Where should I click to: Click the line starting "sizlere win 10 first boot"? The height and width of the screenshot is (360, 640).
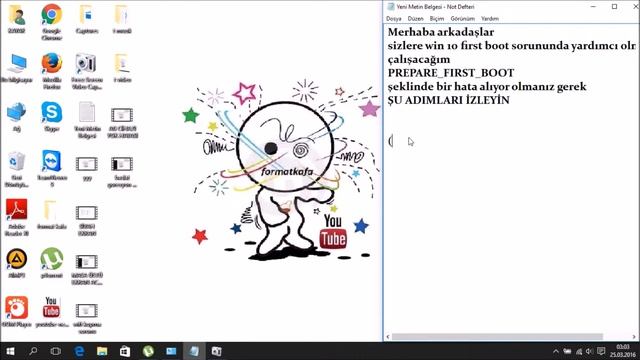[x=512, y=46]
